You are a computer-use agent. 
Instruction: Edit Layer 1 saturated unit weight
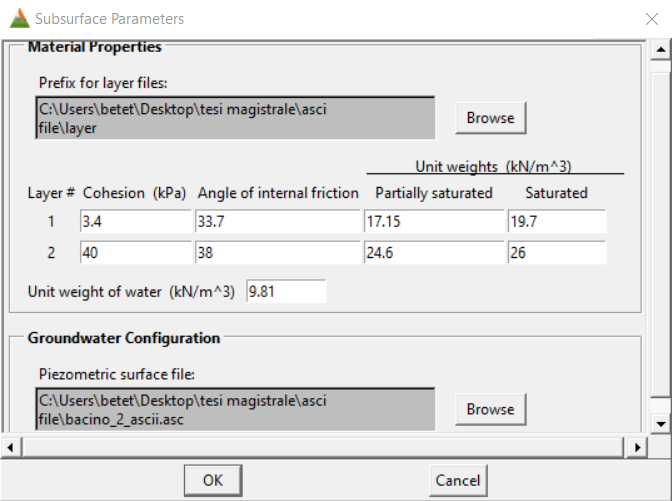557,221
